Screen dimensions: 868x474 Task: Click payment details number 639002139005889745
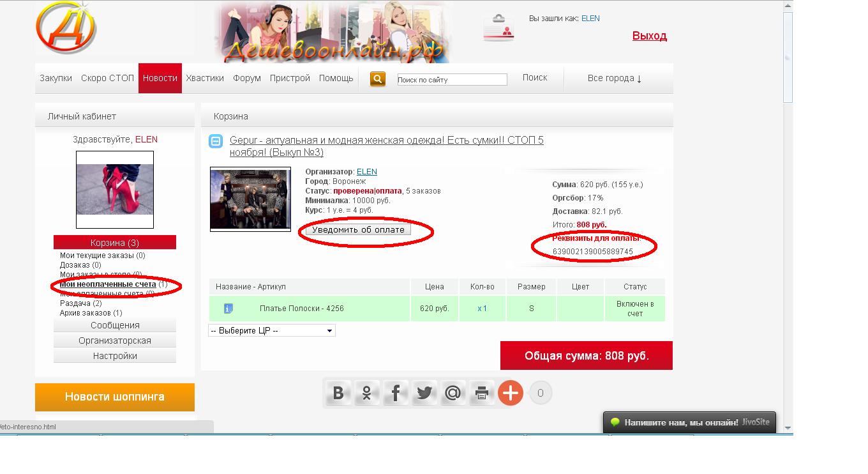pyautogui.click(x=593, y=252)
